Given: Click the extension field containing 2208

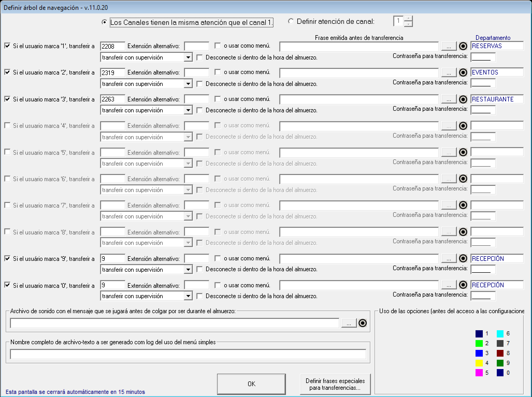Looking at the screenshot, I should tap(112, 46).
